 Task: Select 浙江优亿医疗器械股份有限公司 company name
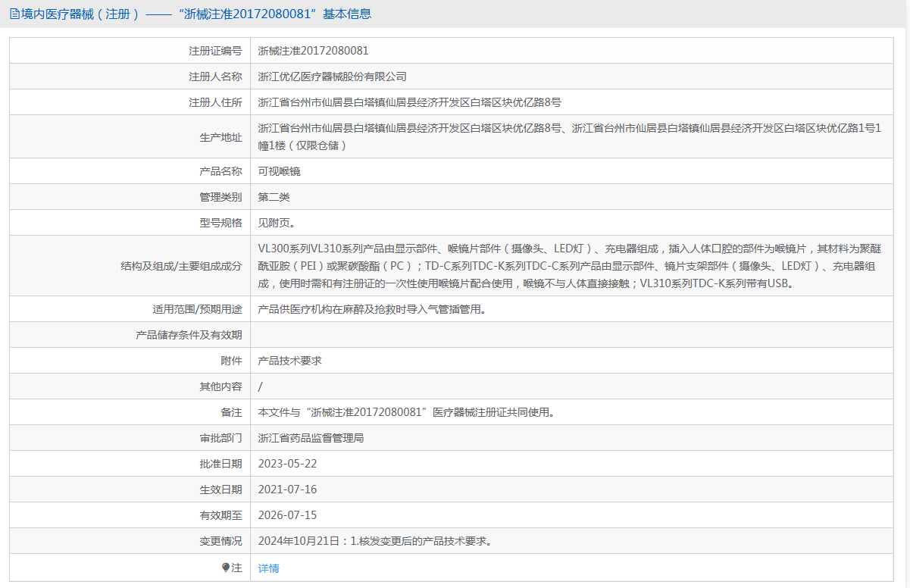(333, 77)
